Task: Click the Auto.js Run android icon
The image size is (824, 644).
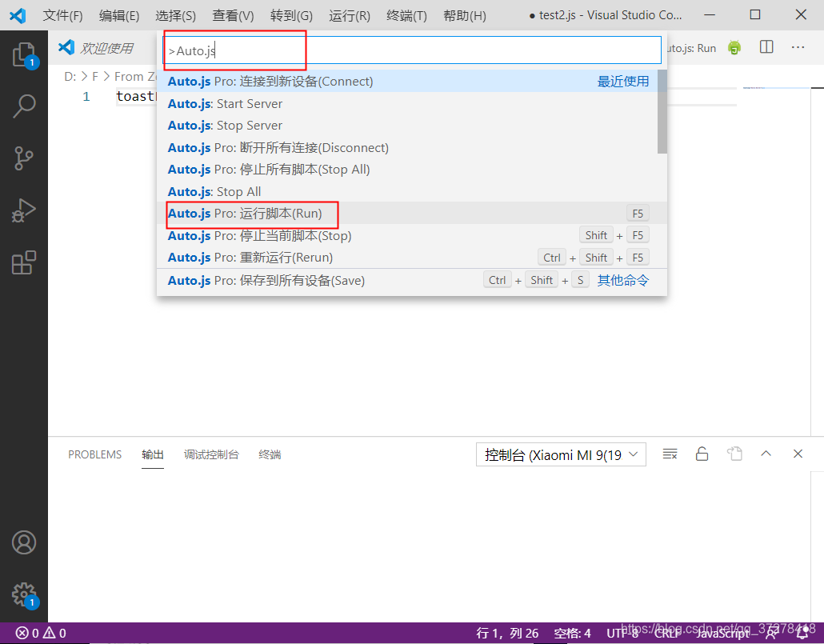Action: point(734,48)
